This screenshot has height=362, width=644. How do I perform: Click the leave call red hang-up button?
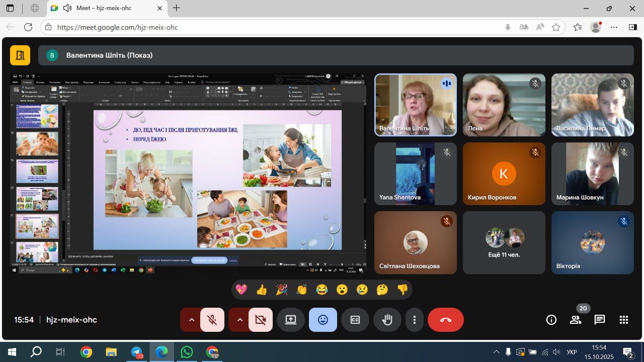coord(445,320)
